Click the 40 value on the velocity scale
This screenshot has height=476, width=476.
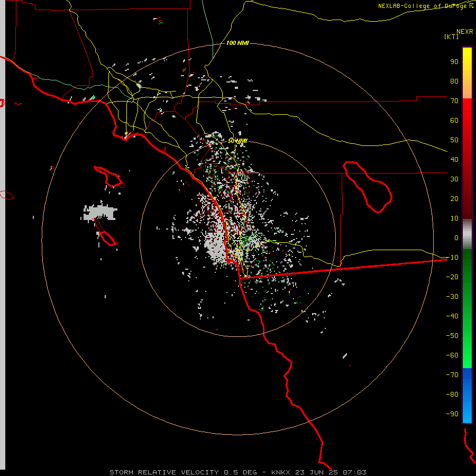coord(454,159)
